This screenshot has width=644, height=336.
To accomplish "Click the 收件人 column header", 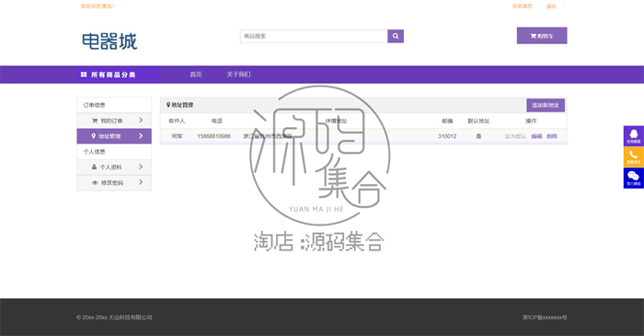I will coord(177,121).
